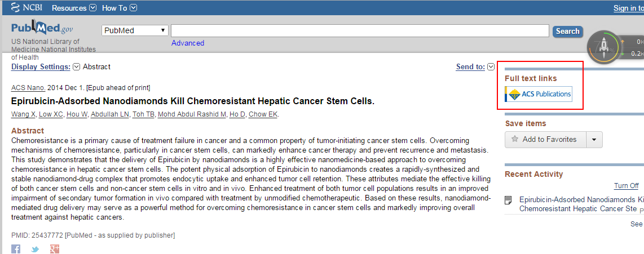
Task: Expand the Send to chevron
Action: 491,67
